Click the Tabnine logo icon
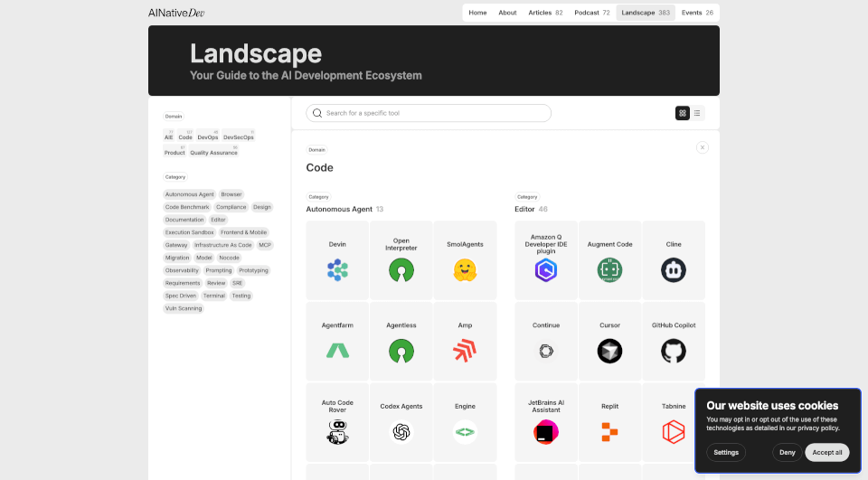Viewport: 868px width, 480px height. pos(673,433)
